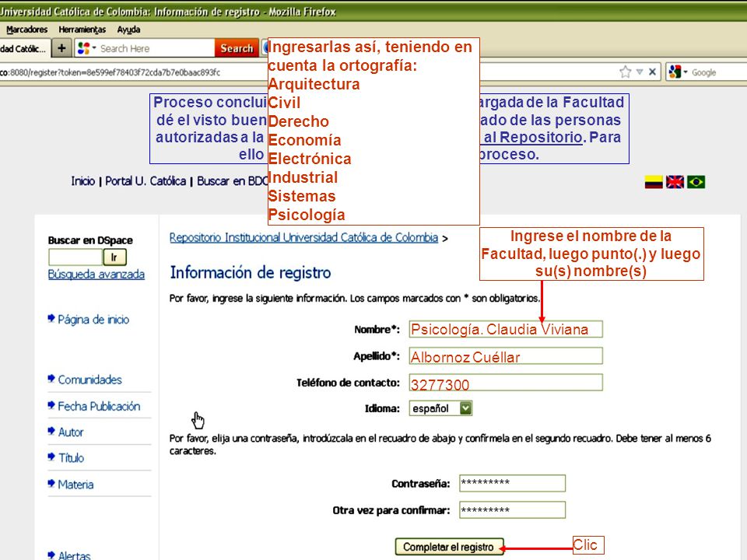Open the Marcadores menu
Screen dimensions: 747x560
coord(27,30)
